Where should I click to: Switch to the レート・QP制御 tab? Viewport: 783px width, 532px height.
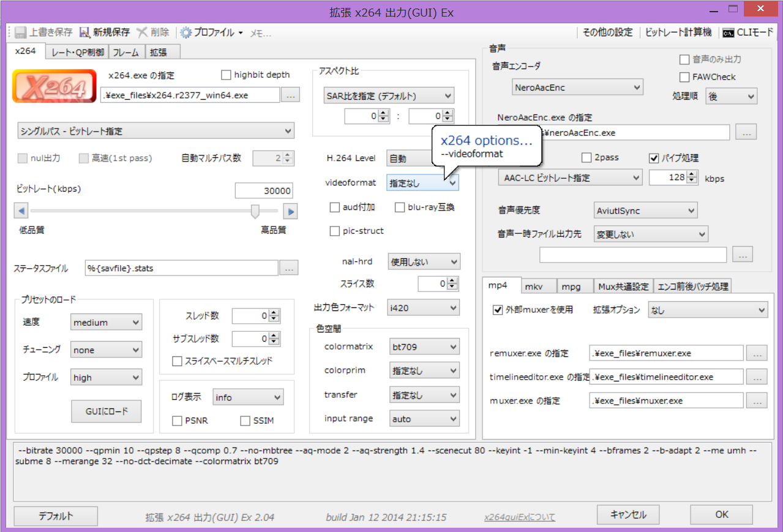click(78, 52)
